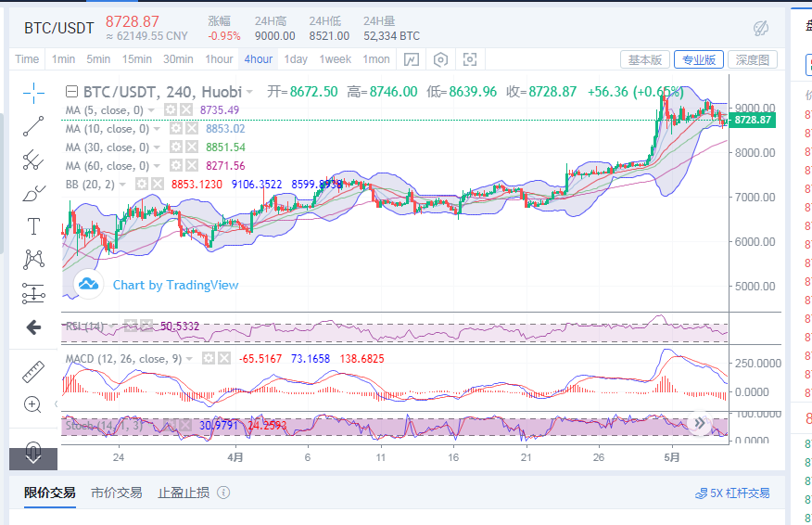The width and height of the screenshot is (812, 525).
Task: Toggle the magnet mode tool
Action: pos(33,451)
